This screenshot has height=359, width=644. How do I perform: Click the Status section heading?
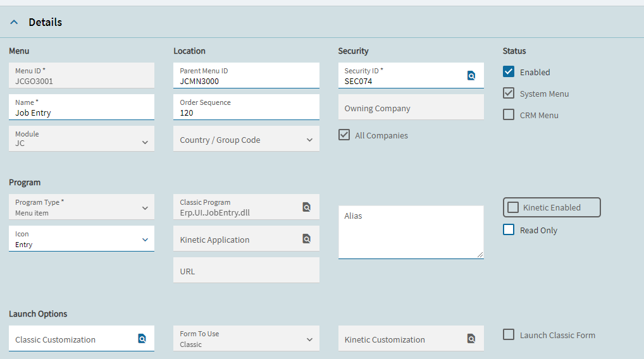coord(514,51)
